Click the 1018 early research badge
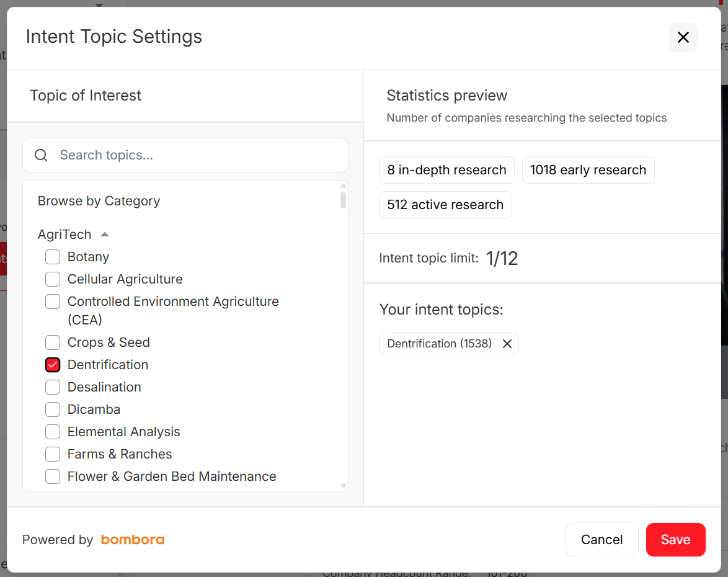Screen dimensions: 728x577 pos(588,170)
